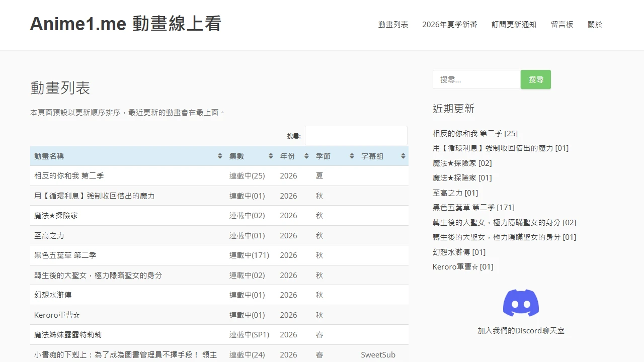This screenshot has width=644, height=362.
Task: Open 轉生後的大聖女 title in the table
Action: point(98,276)
